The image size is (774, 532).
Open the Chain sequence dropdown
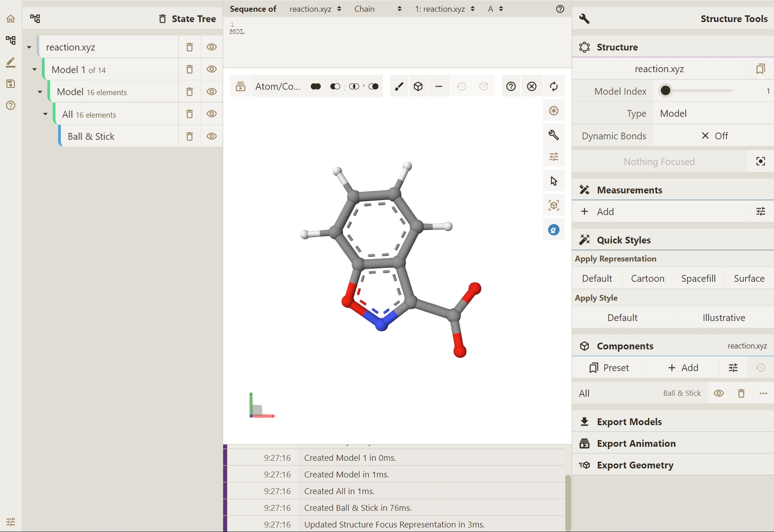coord(377,9)
